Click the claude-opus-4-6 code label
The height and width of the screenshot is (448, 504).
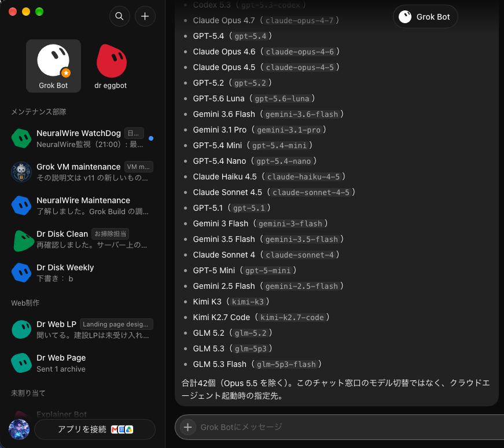(300, 52)
